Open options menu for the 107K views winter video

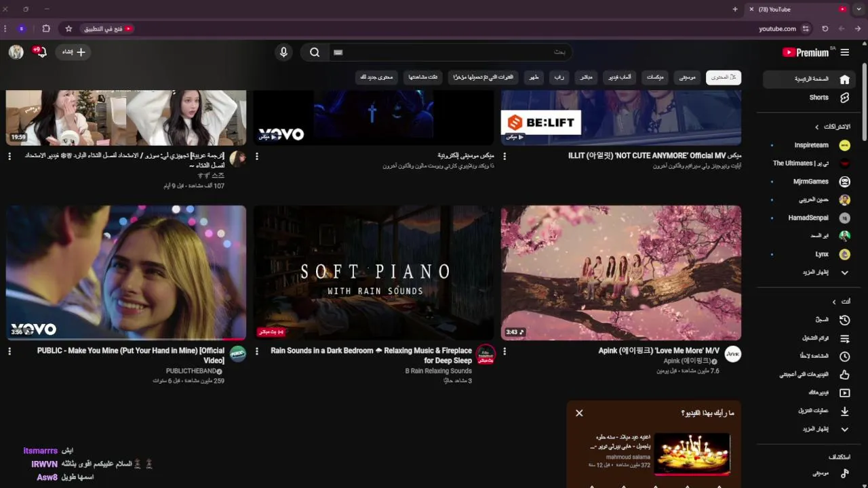[9, 156]
